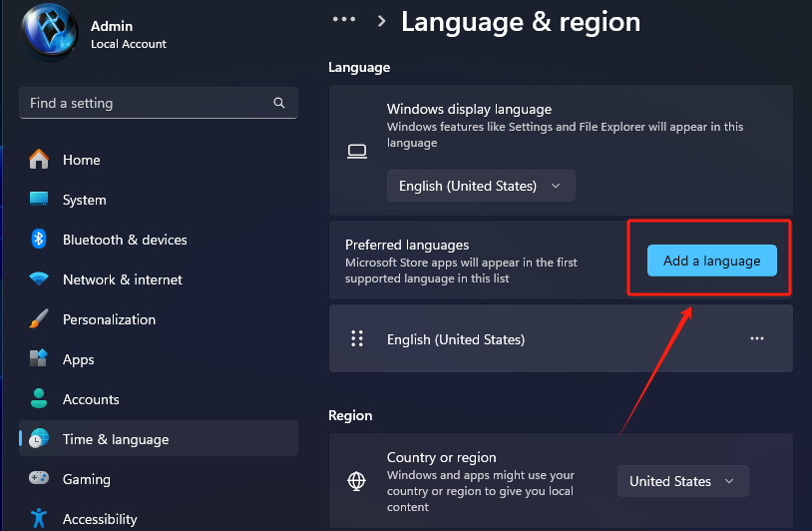The width and height of the screenshot is (812, 531).
Task: Expand the Country or region dropdown
Action: (x=682, y=481)
